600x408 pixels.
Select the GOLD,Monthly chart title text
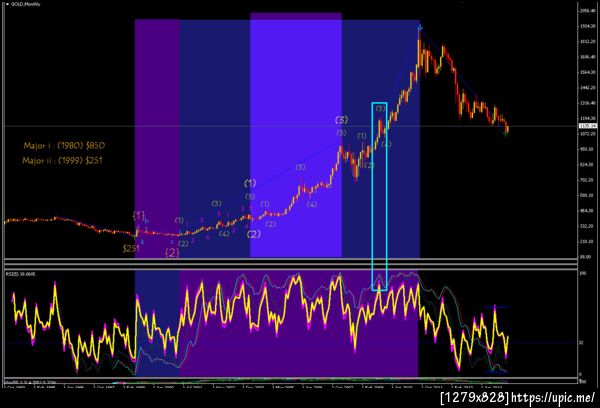pos(25,4)
